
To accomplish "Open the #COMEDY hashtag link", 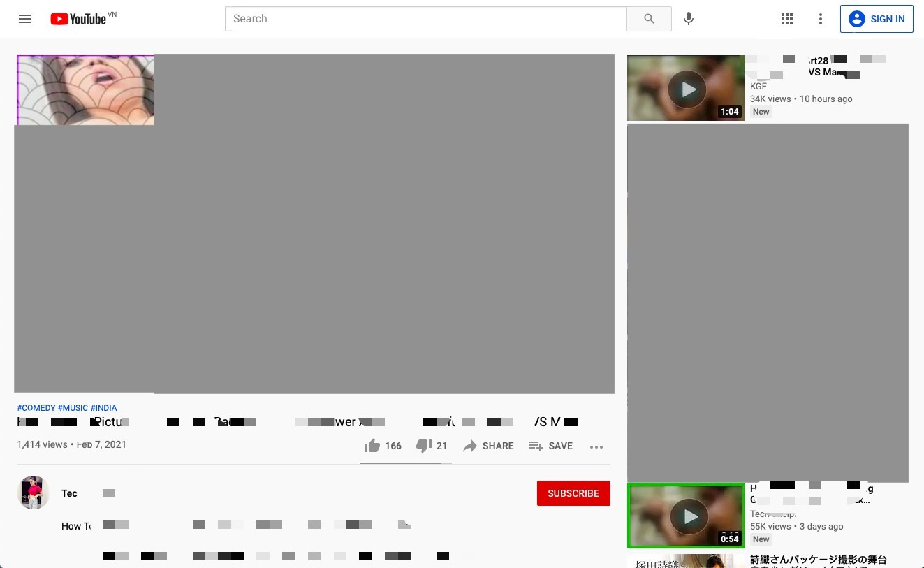I will click(36, 408).
